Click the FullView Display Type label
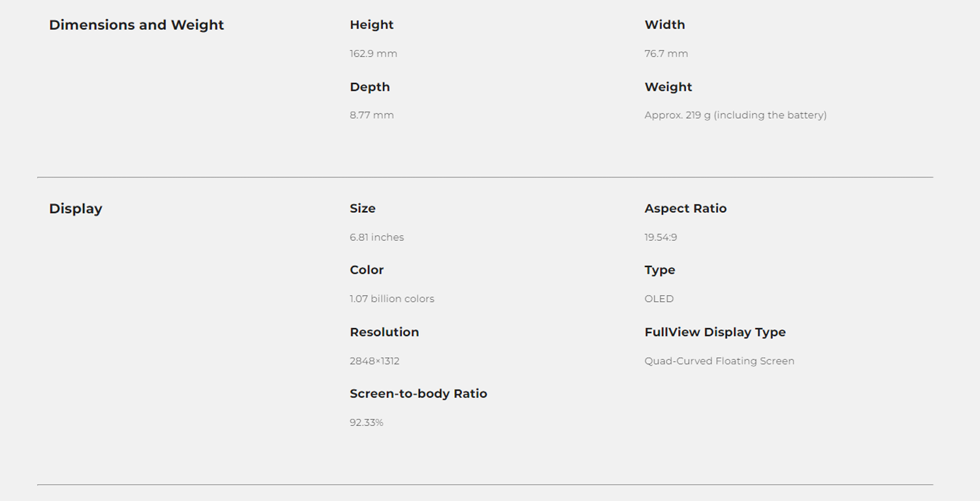Viewport: 980px width, 501px height. (715, 332)
